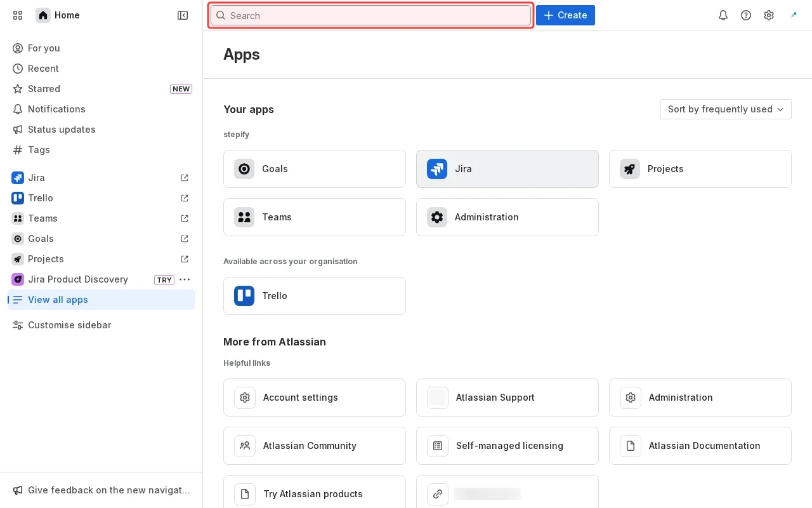Open the Goals app tile
Image resolution: width=812 pixels, height=508 pixels.
[315, 169]
